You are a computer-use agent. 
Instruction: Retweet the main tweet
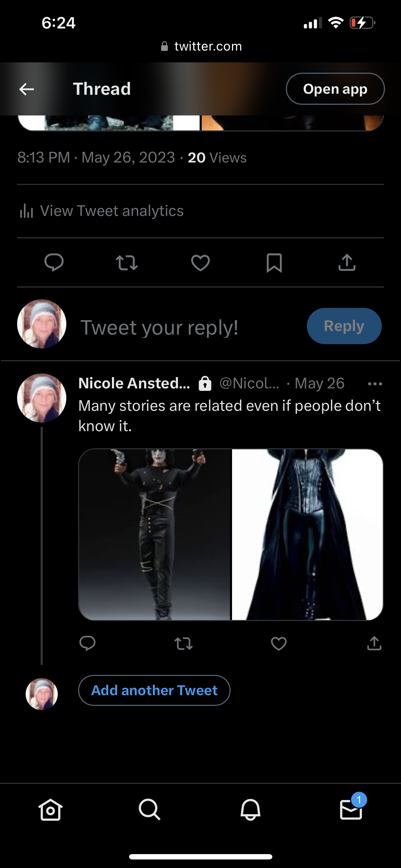127,263
